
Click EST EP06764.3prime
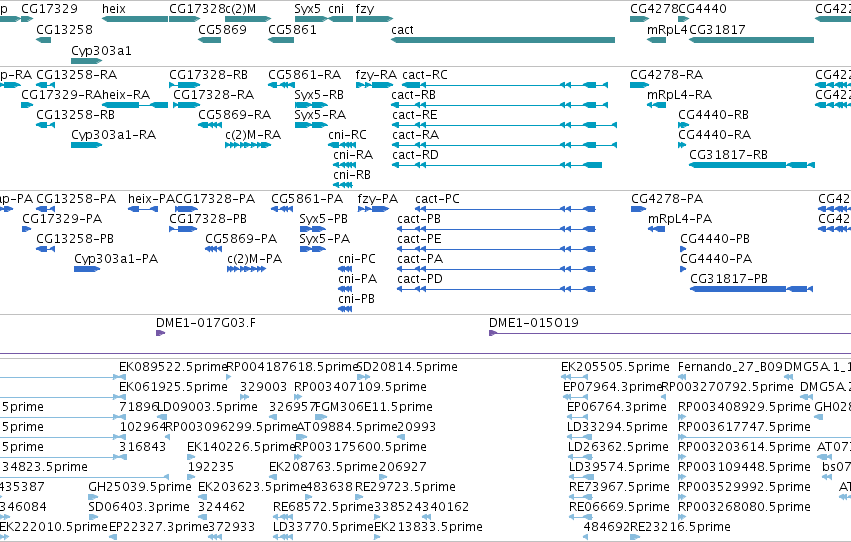coord(617,407)
